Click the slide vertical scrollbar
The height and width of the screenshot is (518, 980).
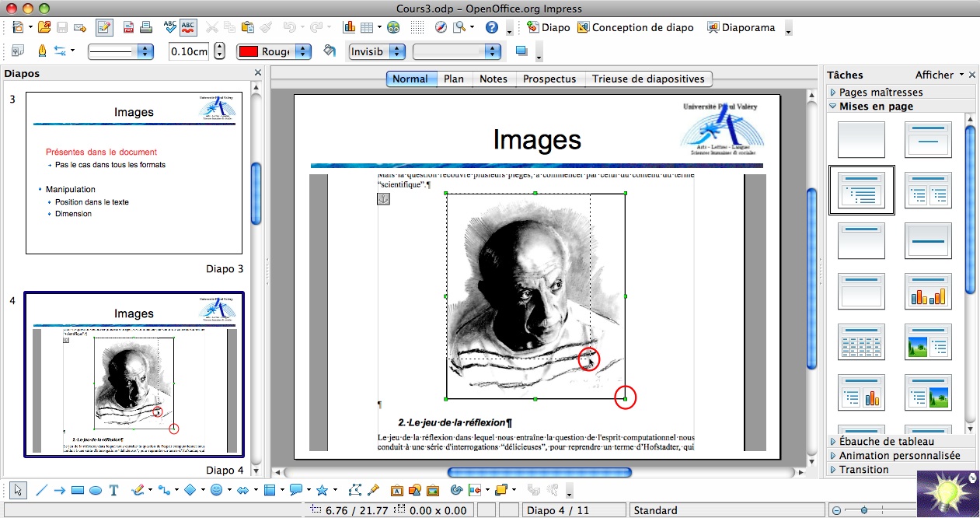813,278
